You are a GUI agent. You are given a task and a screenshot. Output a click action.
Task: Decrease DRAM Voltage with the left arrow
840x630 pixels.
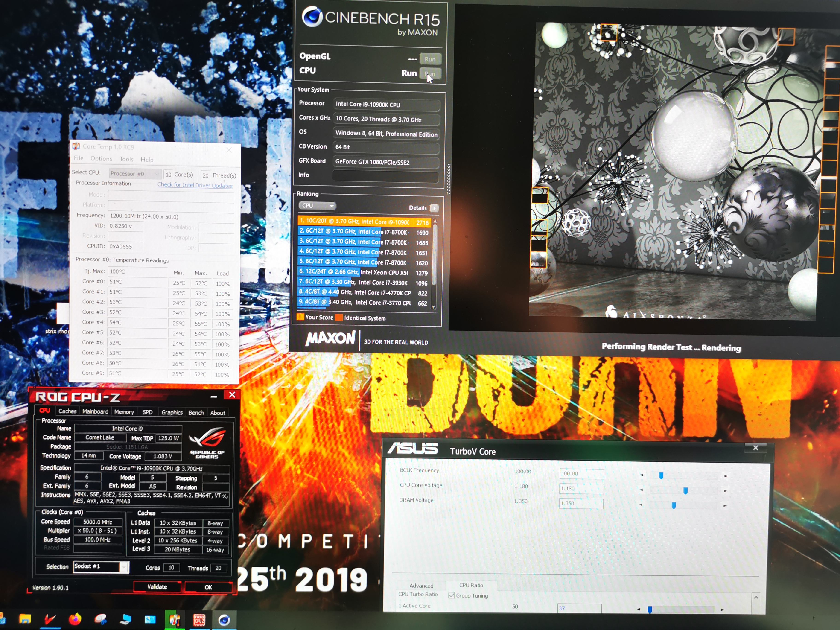pos(641,505)
